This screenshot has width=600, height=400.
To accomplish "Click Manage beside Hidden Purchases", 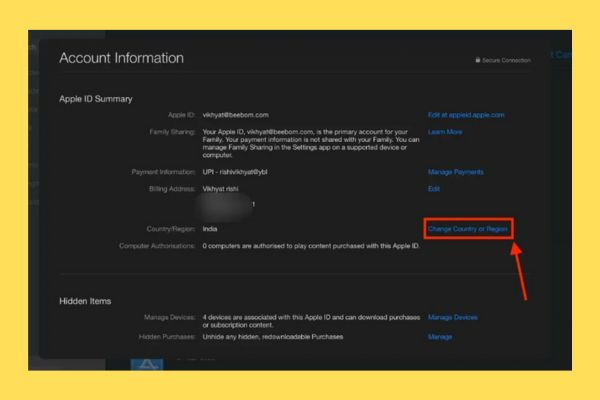I will point(440,337).
